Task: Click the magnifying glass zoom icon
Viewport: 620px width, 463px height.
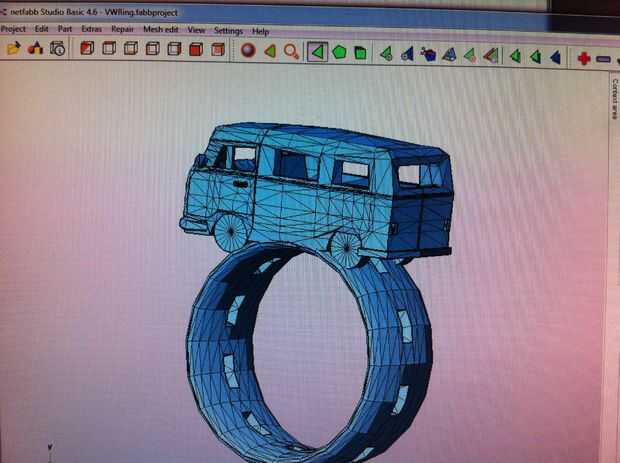Action: click(291, 52)
